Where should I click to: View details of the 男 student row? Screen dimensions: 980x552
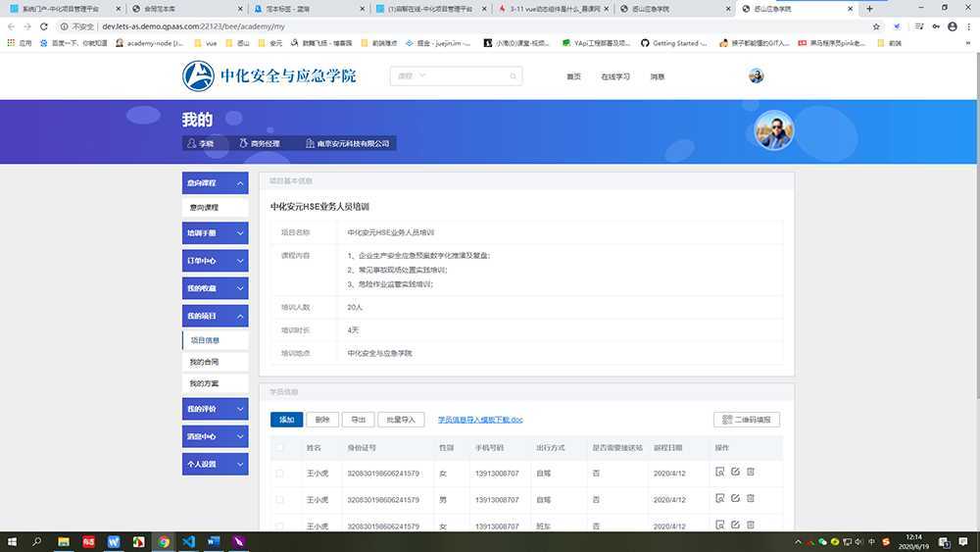click(719, 498)
